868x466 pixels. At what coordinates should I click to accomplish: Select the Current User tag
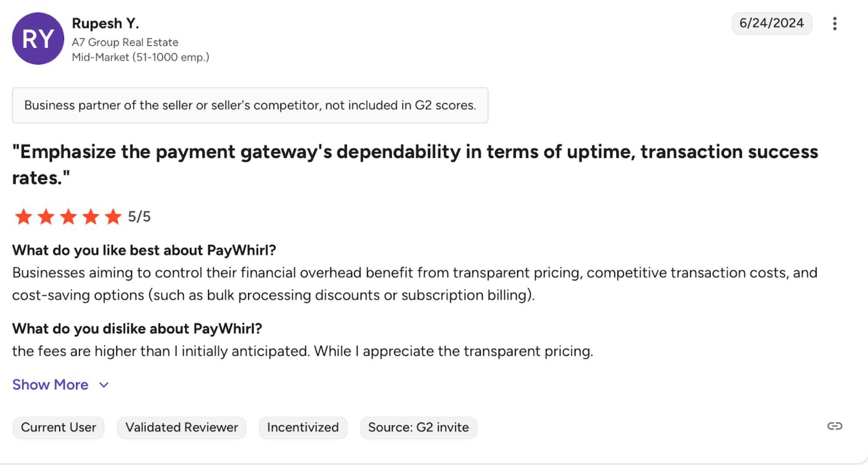[58, 427]
